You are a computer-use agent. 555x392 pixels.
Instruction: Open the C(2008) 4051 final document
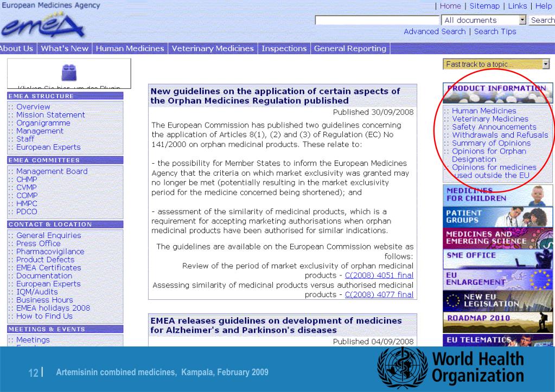(x=379, y=275)
